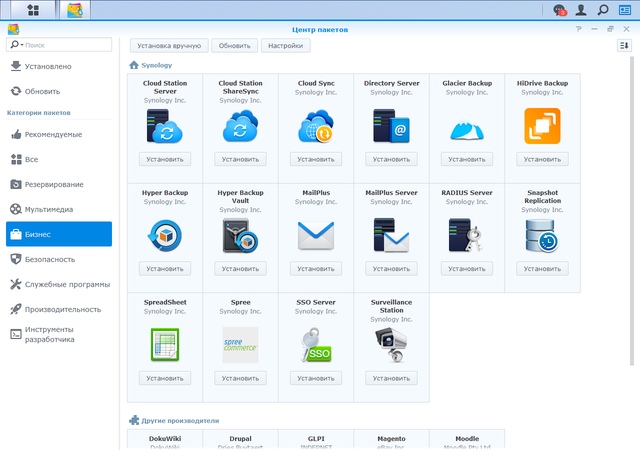640x450 pixels.
Task: Click the Synology home section icon
Action: point(133,65)
